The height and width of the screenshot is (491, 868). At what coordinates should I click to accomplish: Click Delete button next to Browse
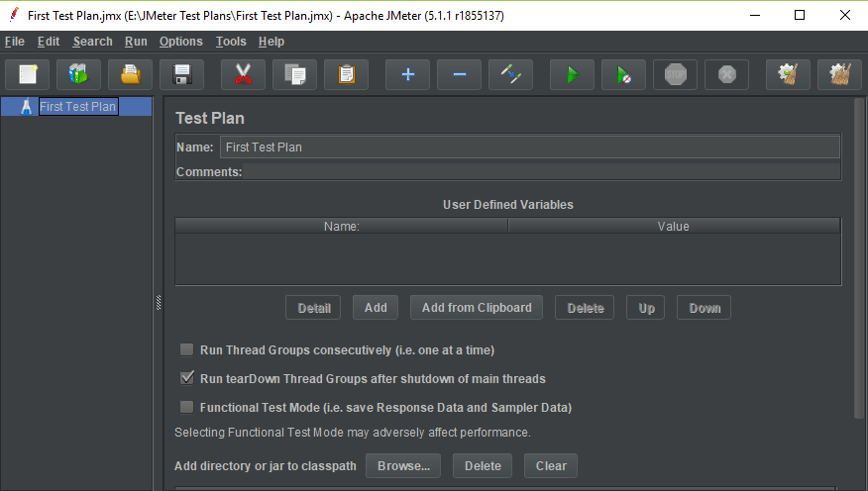(x=483, y=465)
